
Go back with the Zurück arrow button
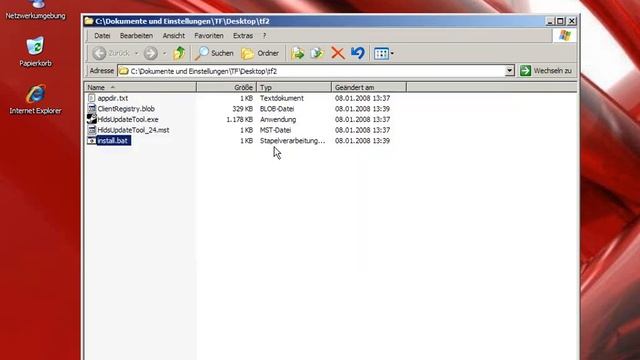[x=111, y=53]
